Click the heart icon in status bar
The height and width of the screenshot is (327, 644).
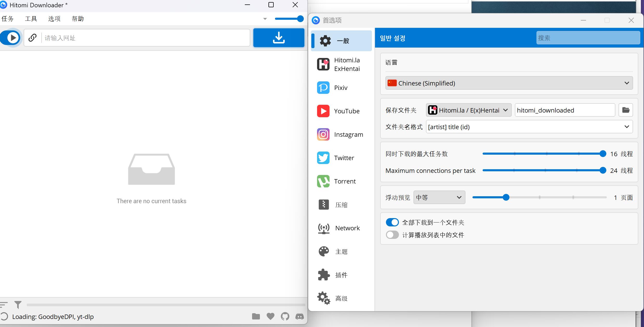270,316
